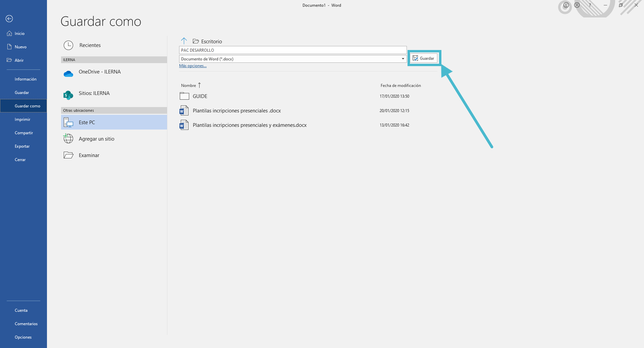Click the help question mark icon
This screenshot has height=348, width=644.
coord(590,5)
